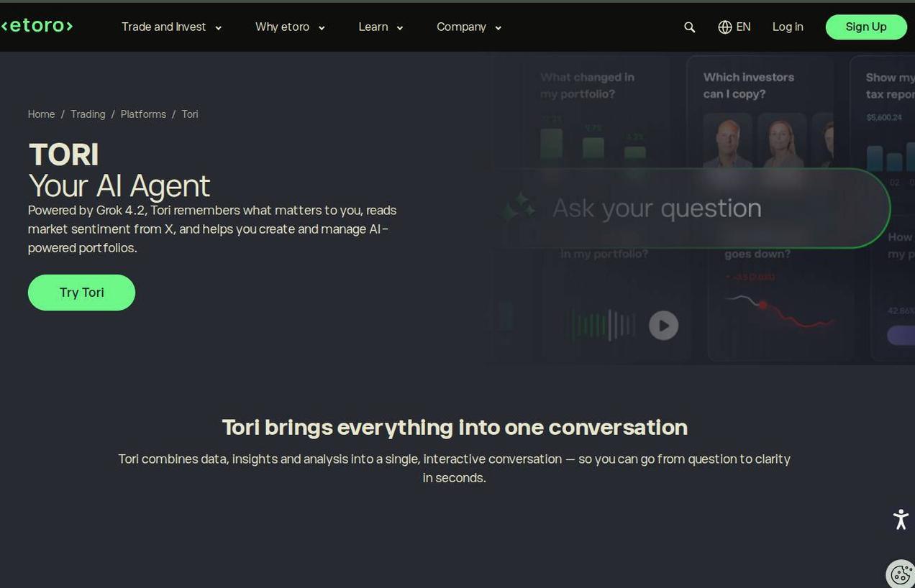
Task: Go to Home breadcrumb
Action: (41, 114)
